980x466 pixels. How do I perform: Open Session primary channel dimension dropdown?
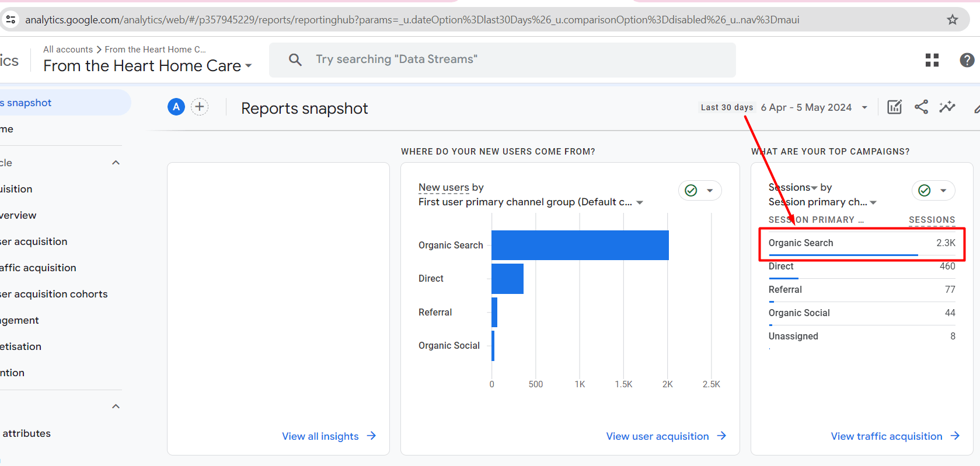(x=873, y=202)
